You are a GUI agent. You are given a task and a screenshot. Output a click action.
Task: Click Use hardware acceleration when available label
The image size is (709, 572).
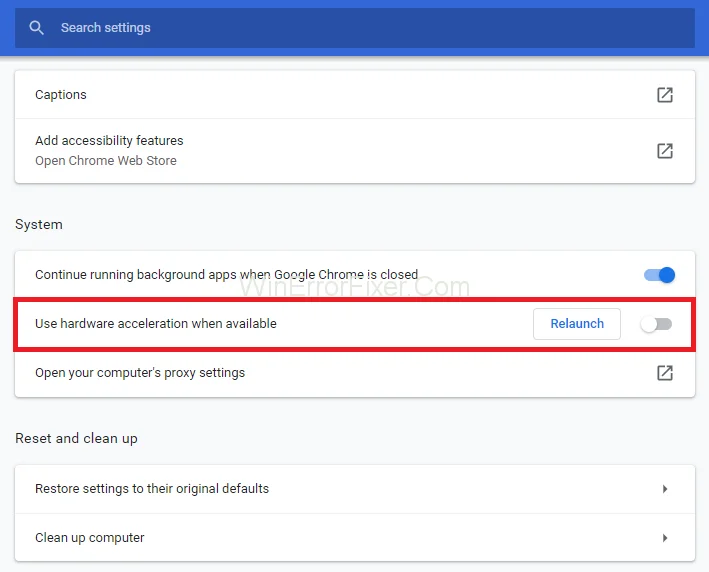(x=156, y=324)
